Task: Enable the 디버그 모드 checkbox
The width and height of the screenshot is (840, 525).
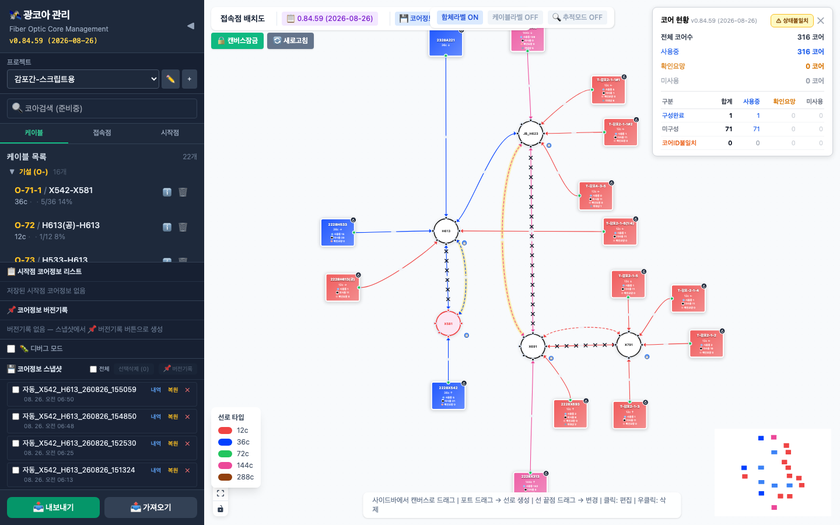Action: click(x=11, y=349)
